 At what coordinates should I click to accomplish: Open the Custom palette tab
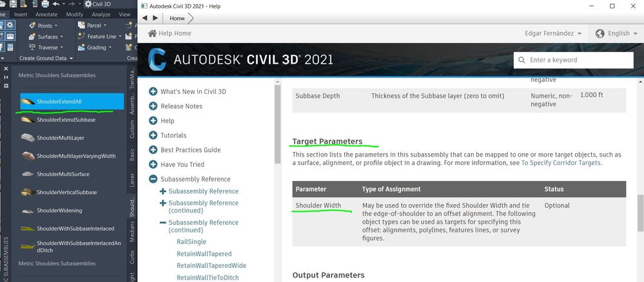coord(132,129)
